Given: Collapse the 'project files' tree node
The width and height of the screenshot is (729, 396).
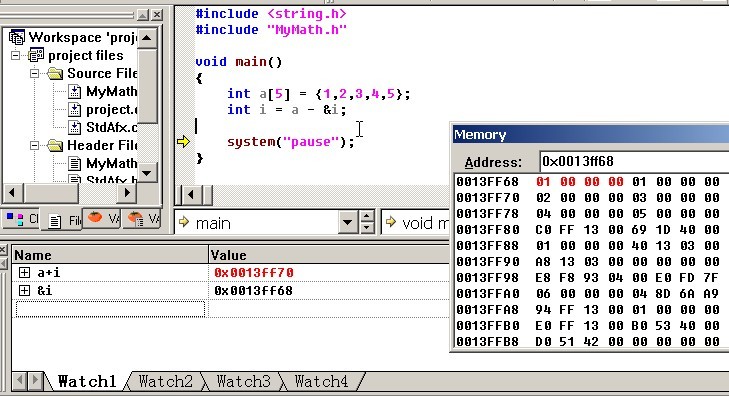Looking at the screenshot, I should tap(16, 55).
